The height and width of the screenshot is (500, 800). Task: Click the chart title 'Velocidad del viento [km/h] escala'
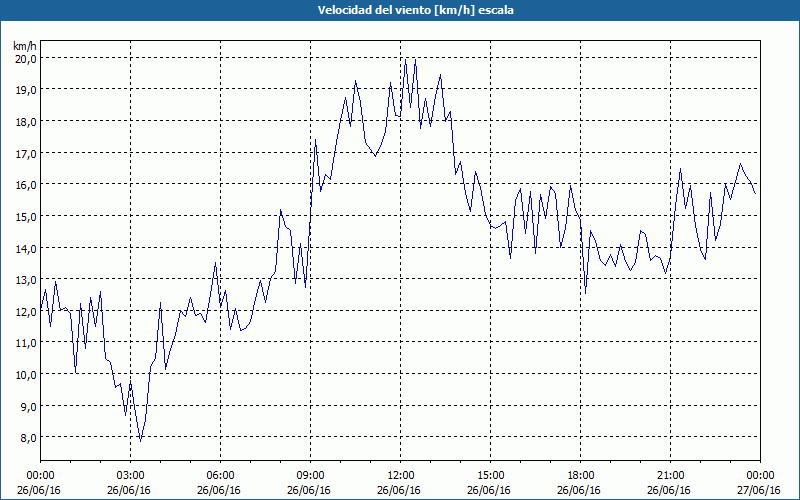tap(415, 10)
